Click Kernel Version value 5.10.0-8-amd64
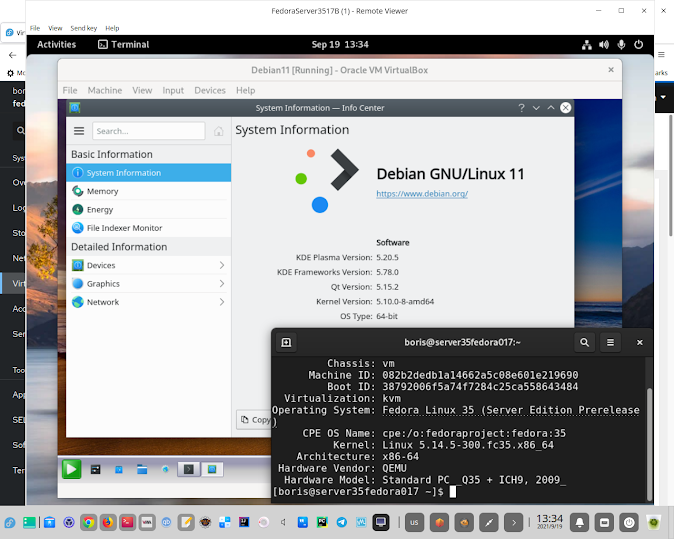Screen dimensions: 674x539 405,302
